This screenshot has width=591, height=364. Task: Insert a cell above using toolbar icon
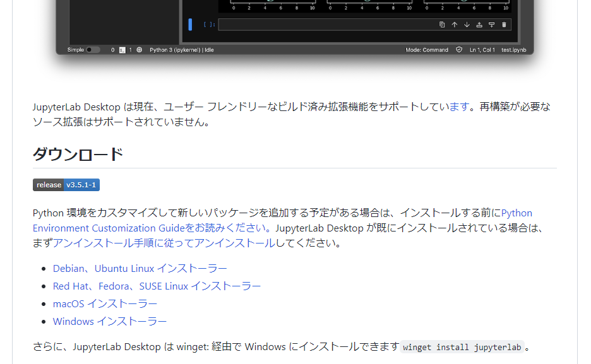(x=479, y=25)
